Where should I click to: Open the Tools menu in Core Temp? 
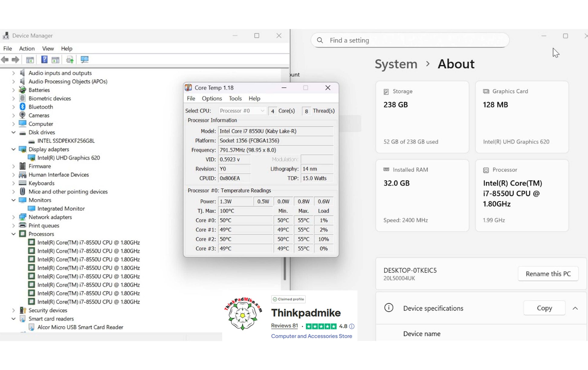[x=235, y=98]
